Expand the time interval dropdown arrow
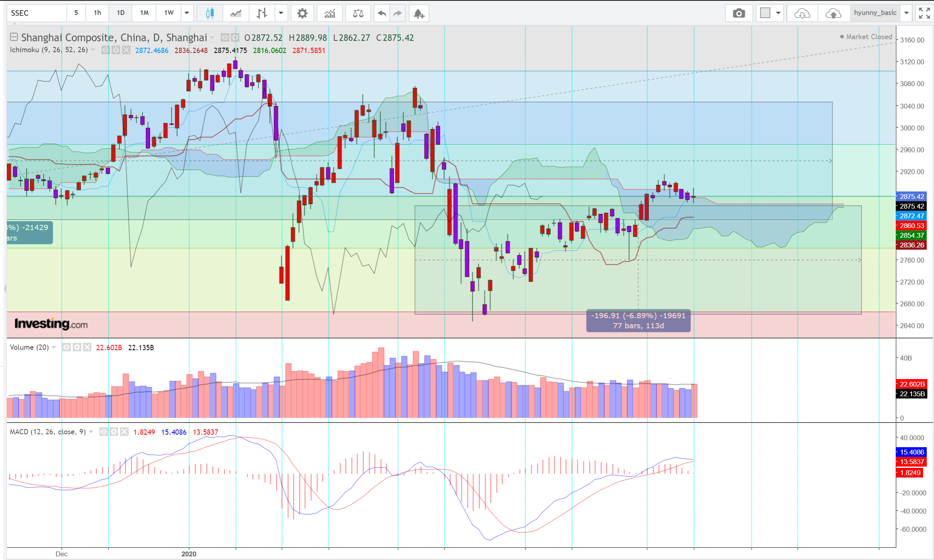Viewport: 934px width, 560px height. (x=187, y=13)
